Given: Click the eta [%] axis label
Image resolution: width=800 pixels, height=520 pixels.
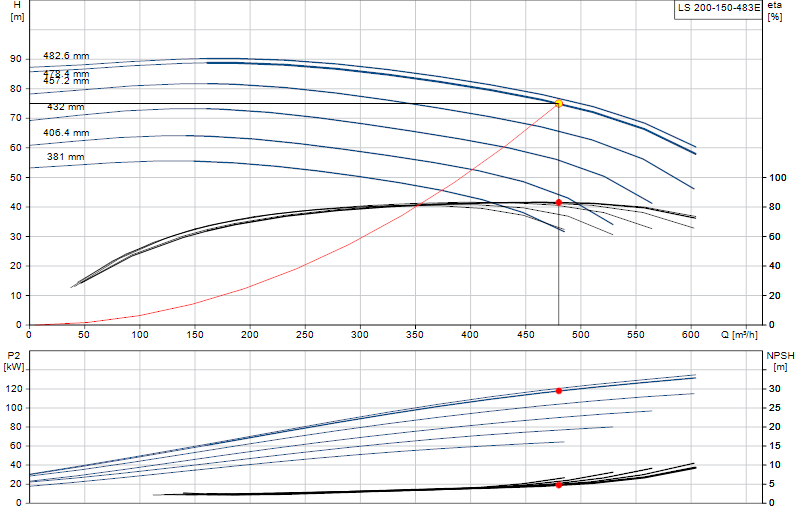Looking at the screenshot, I should [x=774, y=11].
